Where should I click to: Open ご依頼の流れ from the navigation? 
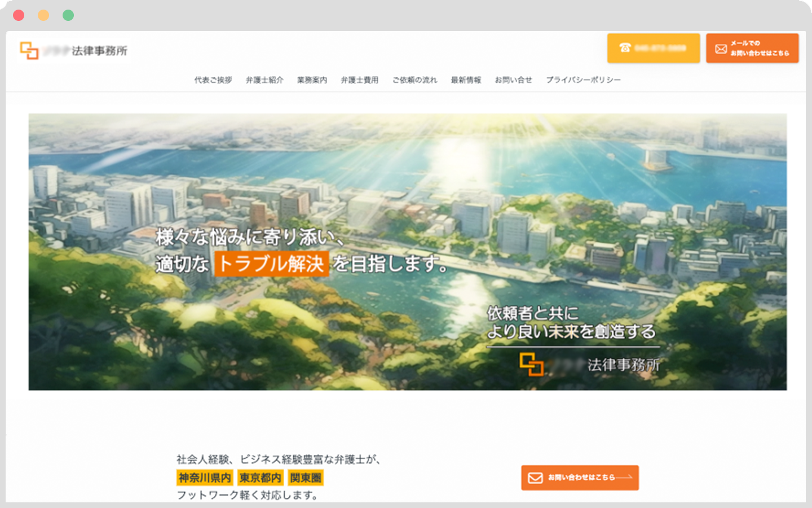pos(414,80)
